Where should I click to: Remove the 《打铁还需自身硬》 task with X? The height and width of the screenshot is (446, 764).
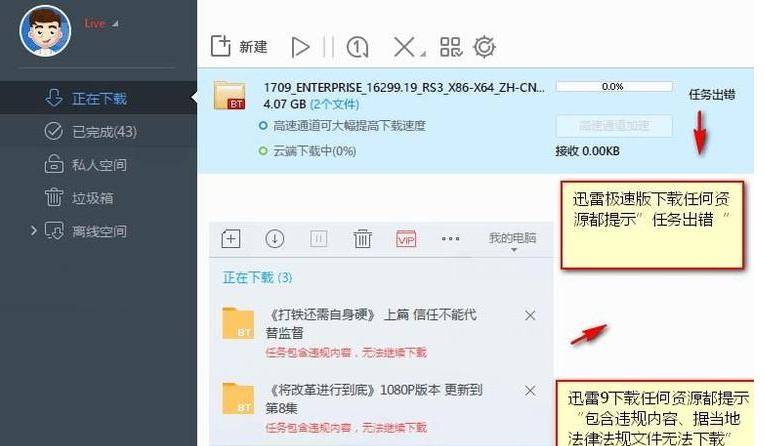click(530, 315)
